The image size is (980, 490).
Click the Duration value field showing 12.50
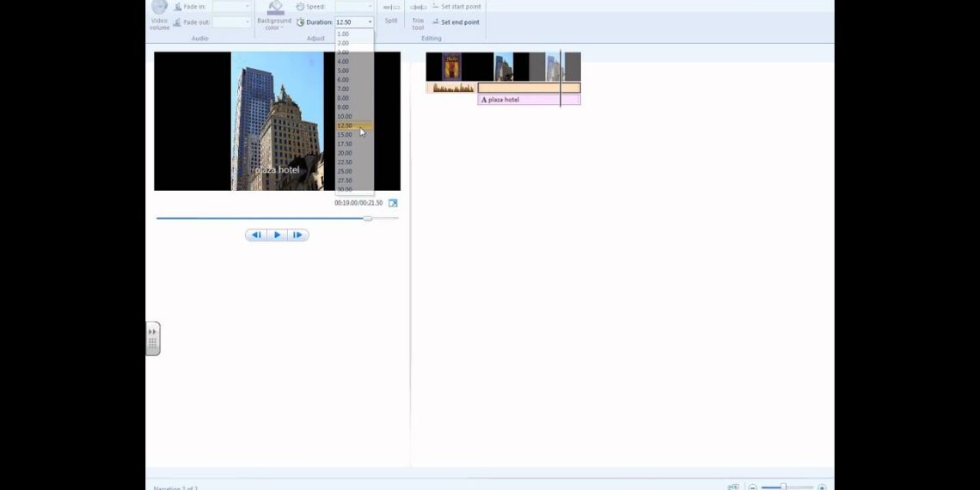[x=351, y=21]
